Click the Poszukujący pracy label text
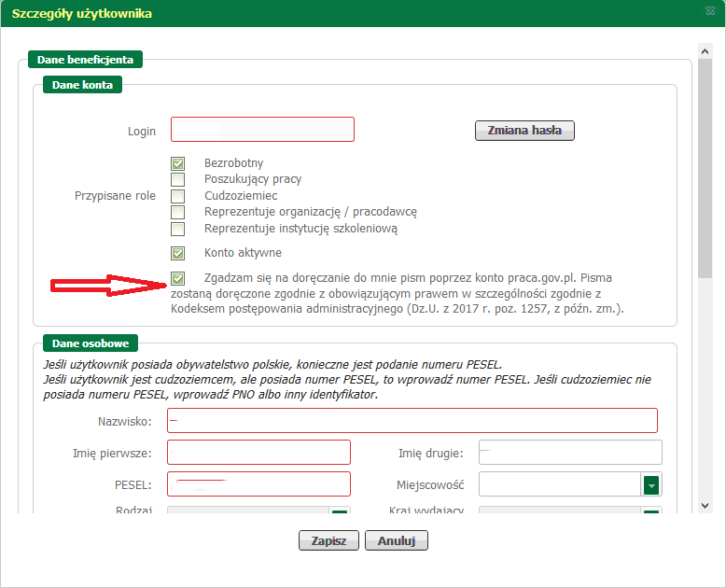Image resolution: width=726 pixels, height=588 pixels. [253, 179]
